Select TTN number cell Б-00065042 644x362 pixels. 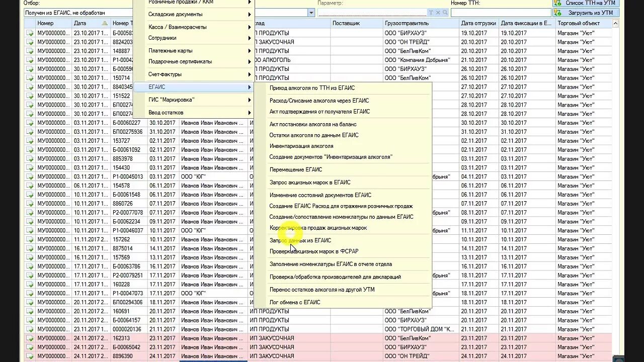point(129,347)
